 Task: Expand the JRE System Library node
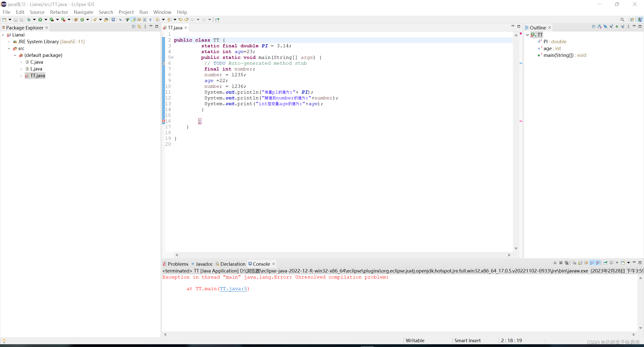(x=9, y=42)
